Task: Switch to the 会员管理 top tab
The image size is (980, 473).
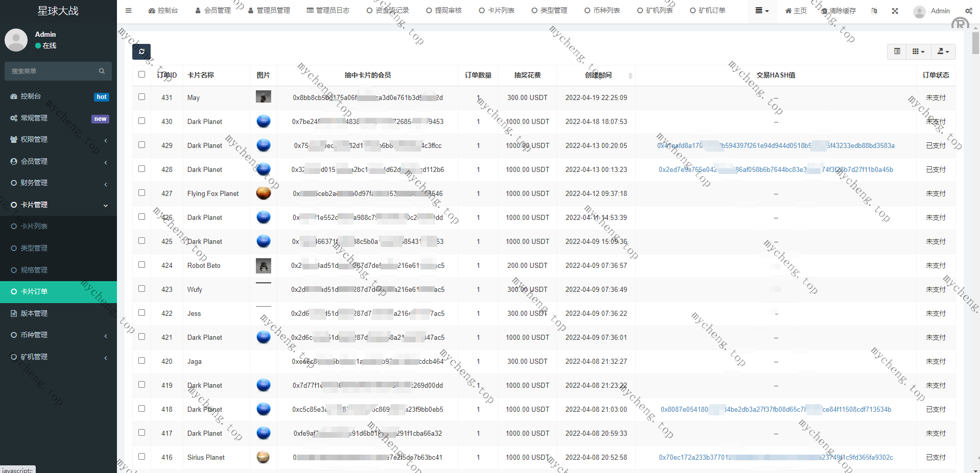Action: point(213,11)
